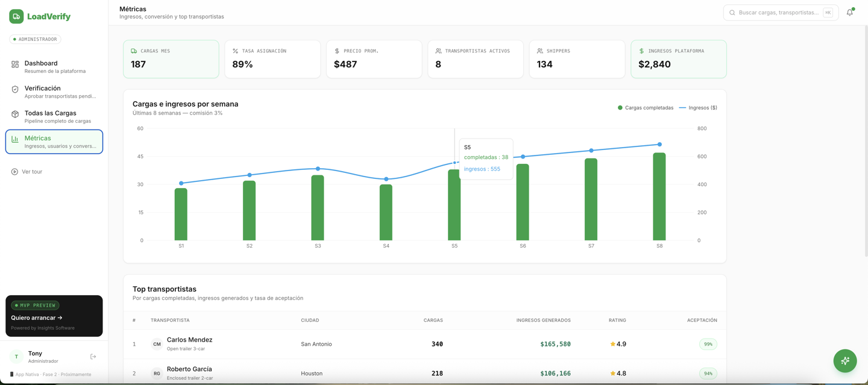The width and height of the screenshot is (868, 385).
Task: Click the dollar icon in Ingresos Plataforma card
Action: point(641,51)
